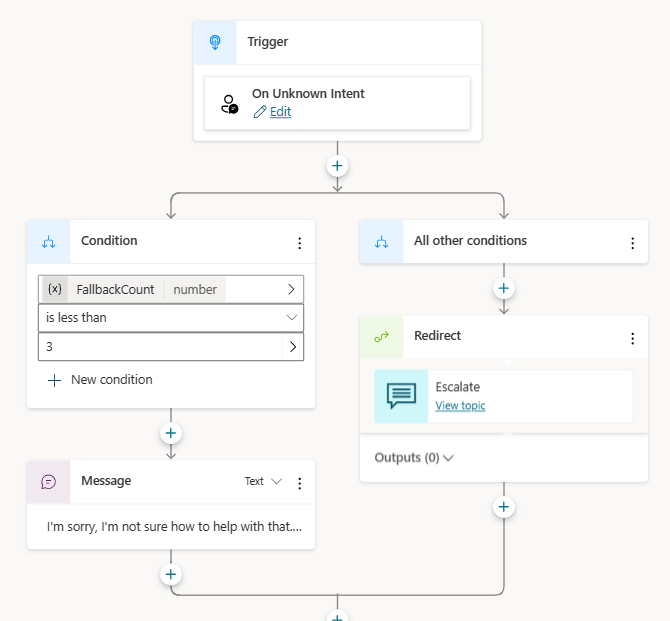Click the All other conditions branch icon
The width and height of the screenshot is (670, 621).
tap(381, 241)
